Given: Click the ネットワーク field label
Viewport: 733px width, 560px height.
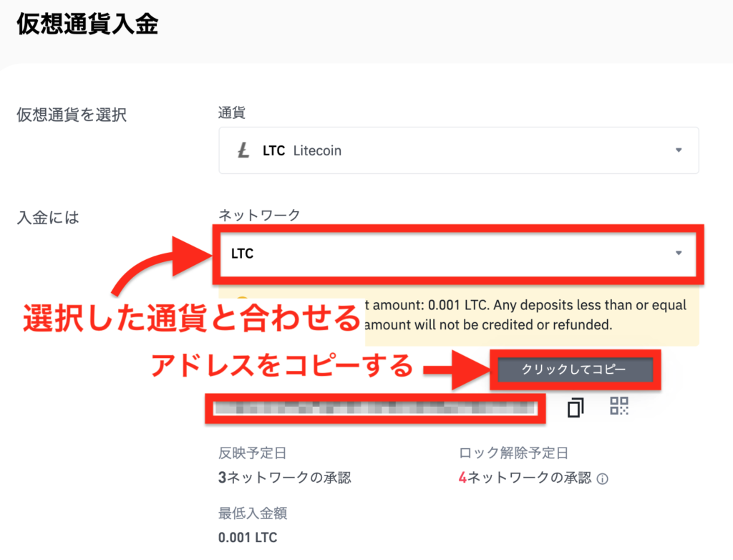Looking at the screenshot, I should (259, 216).
